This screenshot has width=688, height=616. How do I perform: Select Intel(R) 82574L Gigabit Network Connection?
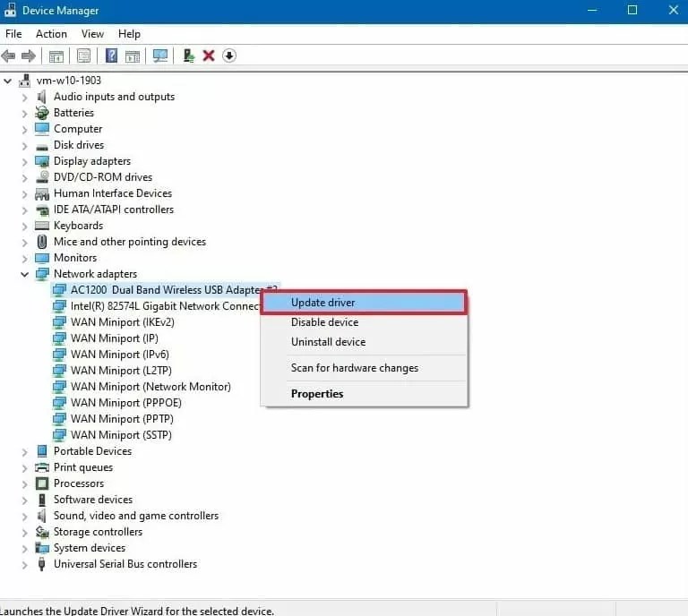pos(165,306)
